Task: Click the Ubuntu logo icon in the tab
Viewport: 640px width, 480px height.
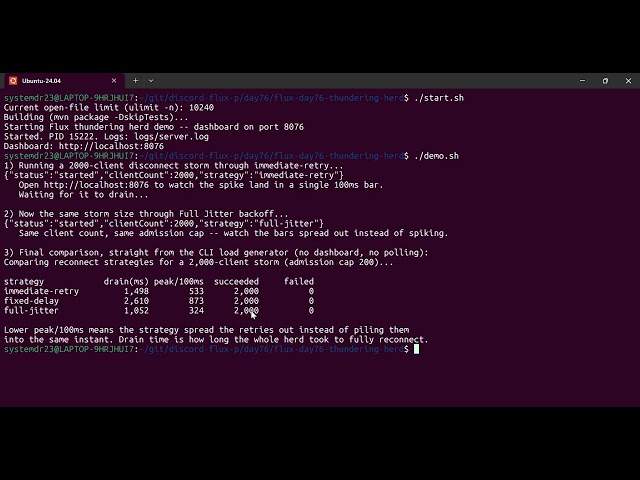Action: pyautogui.click(x=13, y=81)
